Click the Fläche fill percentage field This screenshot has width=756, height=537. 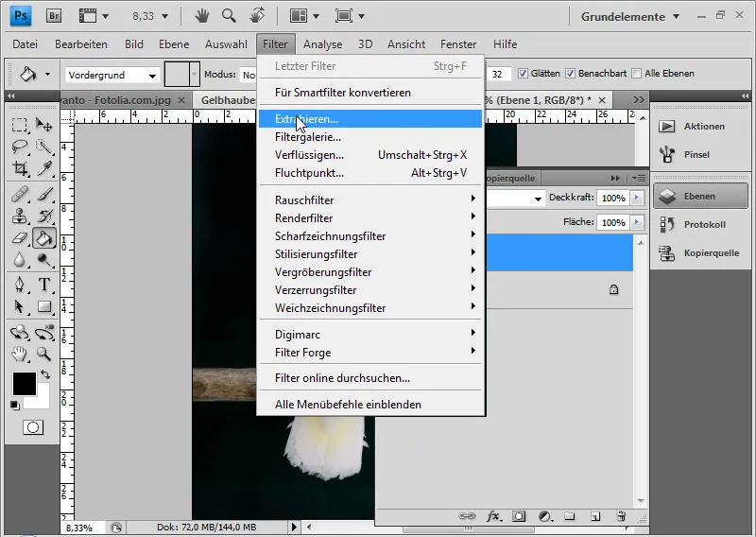[x=612, y=222]
